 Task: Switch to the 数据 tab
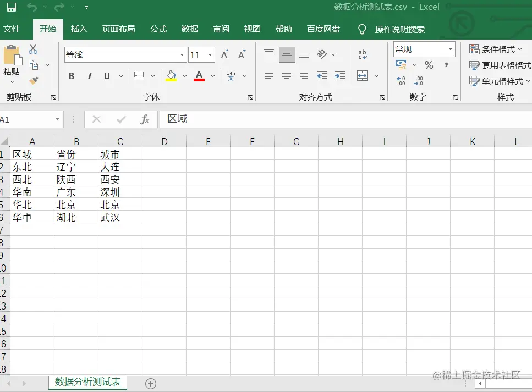190,29
